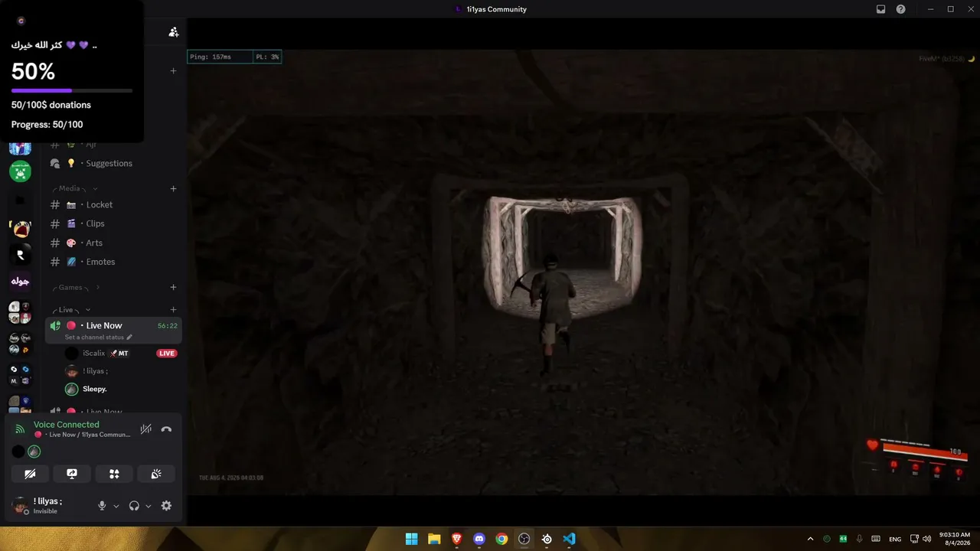Deafen audio with the headphones button
This screenshot has height=551, width=980.
[134, 506]
